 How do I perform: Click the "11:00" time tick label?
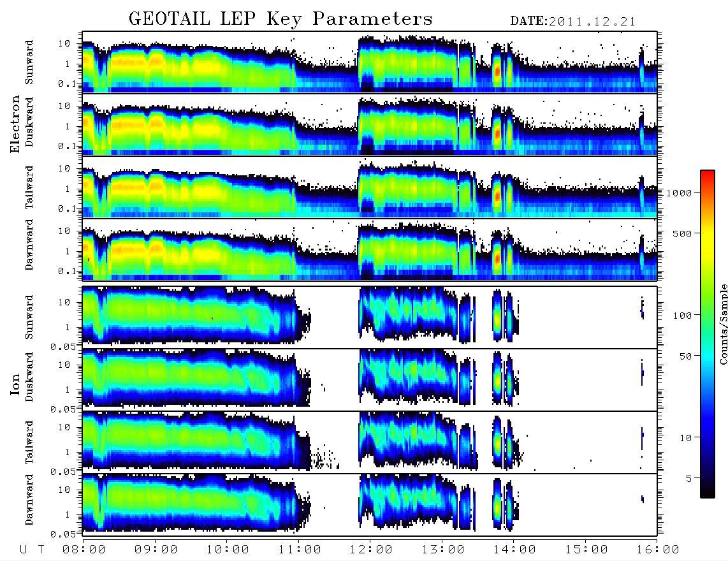tap(300, 550)
